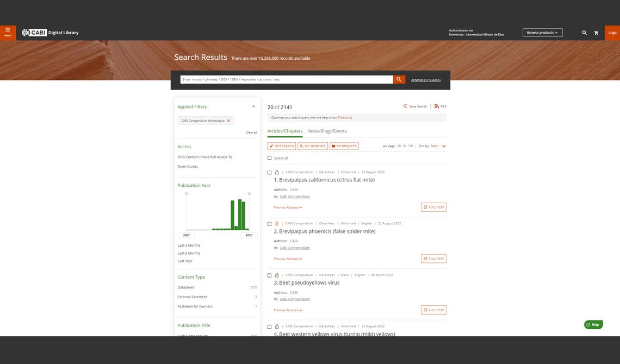Click Clear all filters
This screenshot has height=364, width=620.
[251, 133]
